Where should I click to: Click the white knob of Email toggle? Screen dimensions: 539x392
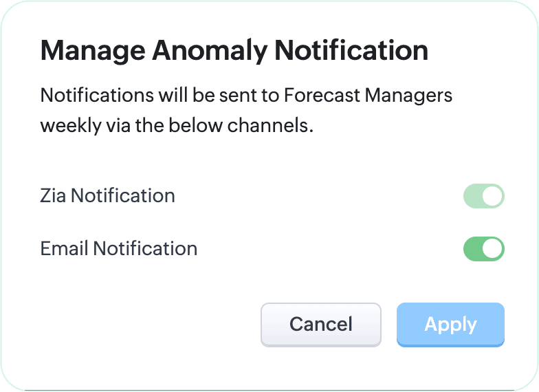click(x=492, y=249)
